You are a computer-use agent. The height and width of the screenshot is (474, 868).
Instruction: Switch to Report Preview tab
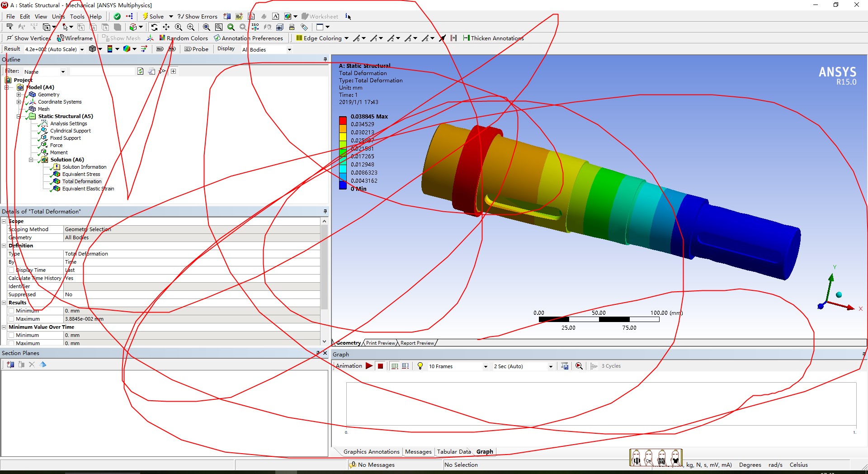click(x=417, y=343)
